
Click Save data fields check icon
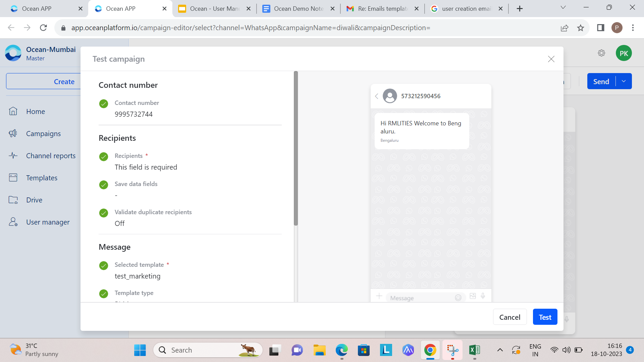coord(104,185)
